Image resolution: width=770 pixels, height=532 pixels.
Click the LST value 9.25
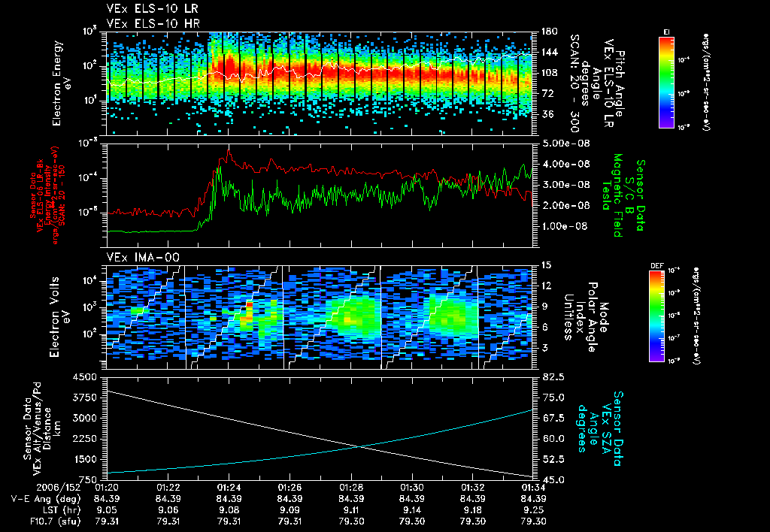[533, 510]
